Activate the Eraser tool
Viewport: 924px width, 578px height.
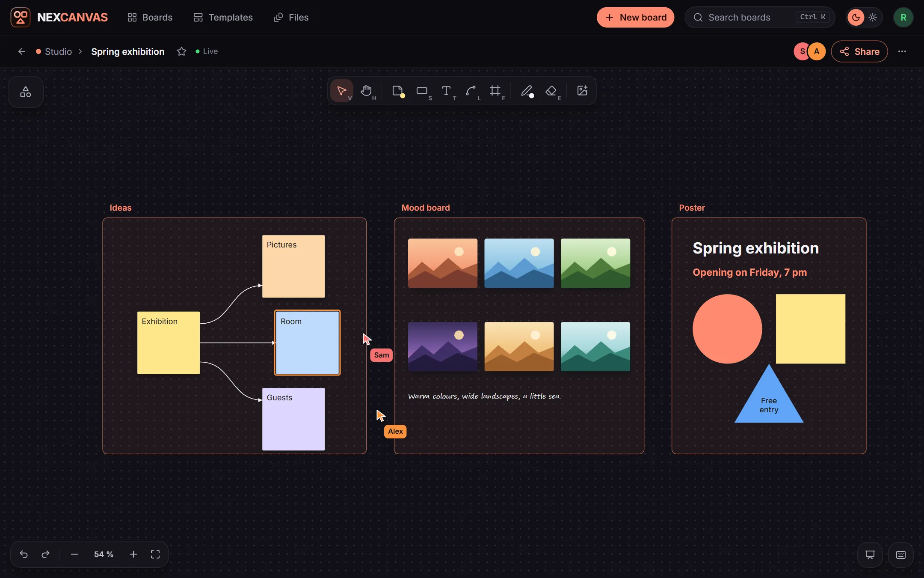click(x=551, y=91)
